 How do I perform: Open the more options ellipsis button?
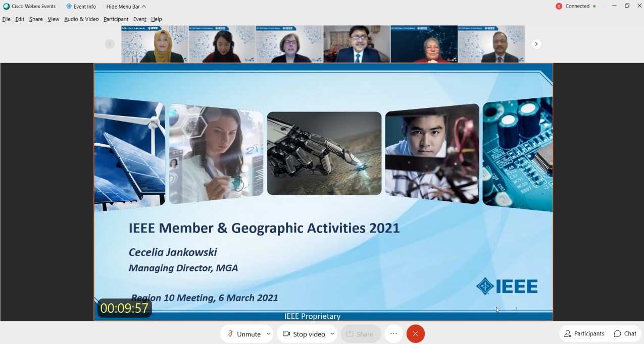tap(393, 334)
